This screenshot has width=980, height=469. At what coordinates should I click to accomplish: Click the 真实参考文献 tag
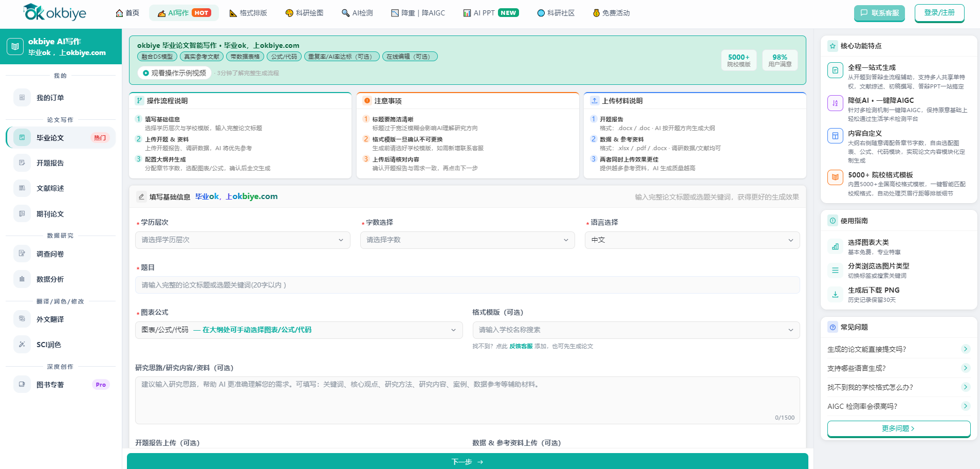point(201,57)
